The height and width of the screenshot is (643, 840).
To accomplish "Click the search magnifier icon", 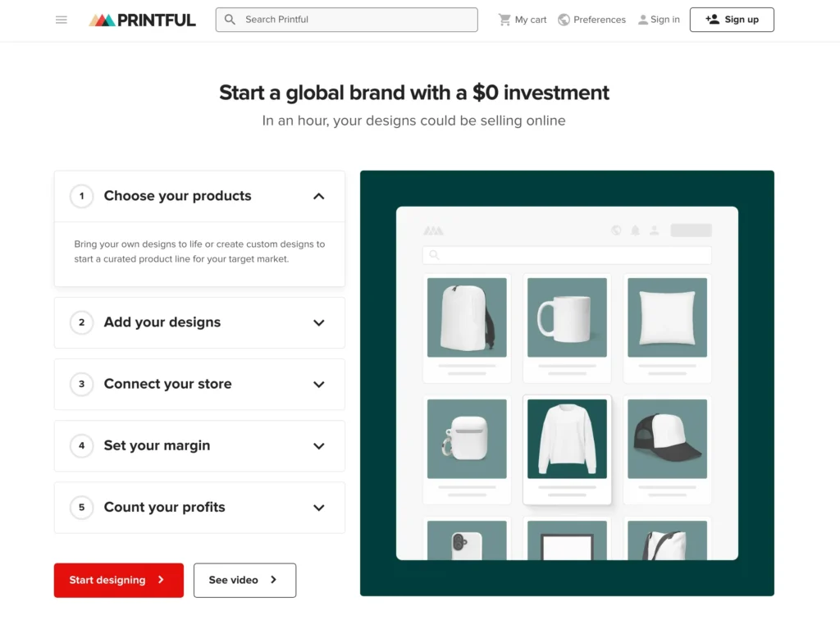I will (231, 19).
